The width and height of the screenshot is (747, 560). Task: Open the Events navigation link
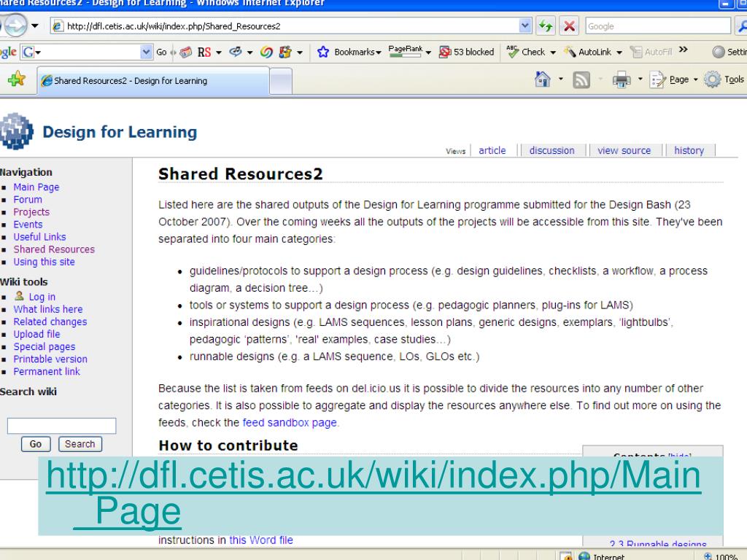click(x=28, y=225)
